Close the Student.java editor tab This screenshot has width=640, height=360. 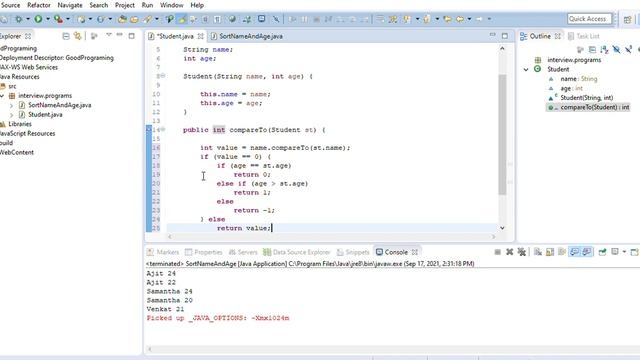click(x=200, y=36)
